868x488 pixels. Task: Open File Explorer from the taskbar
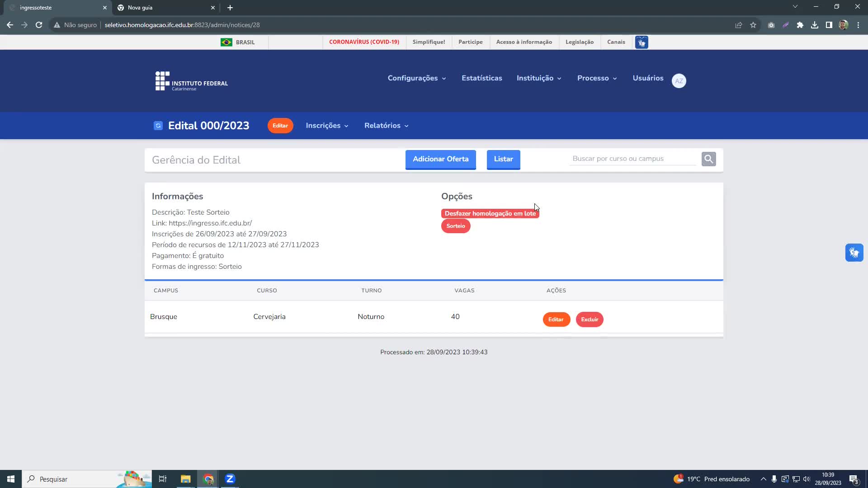click(186, 479)
